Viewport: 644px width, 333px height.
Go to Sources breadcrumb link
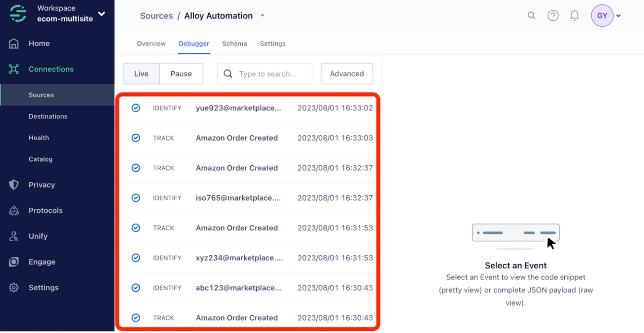(156, 16)
